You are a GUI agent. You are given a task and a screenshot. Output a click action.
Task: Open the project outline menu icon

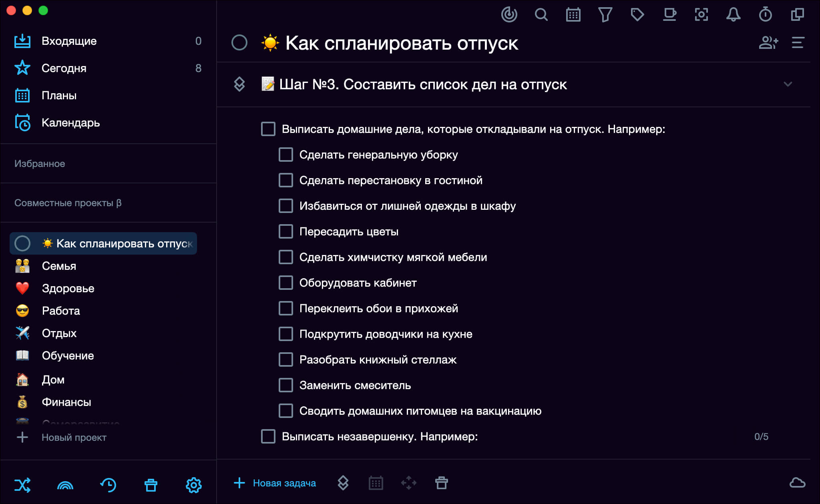(x=798, y=42)
